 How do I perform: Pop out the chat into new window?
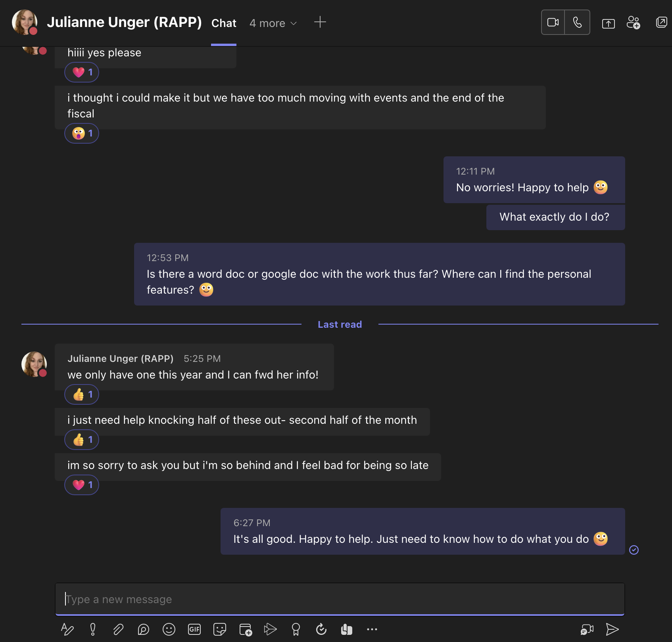661,23
